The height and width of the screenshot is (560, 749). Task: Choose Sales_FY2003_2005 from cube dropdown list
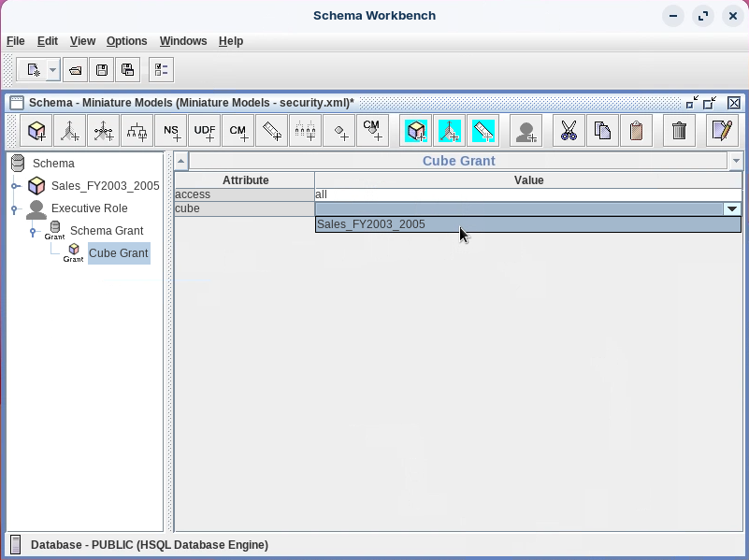click(x=527, y=224)
